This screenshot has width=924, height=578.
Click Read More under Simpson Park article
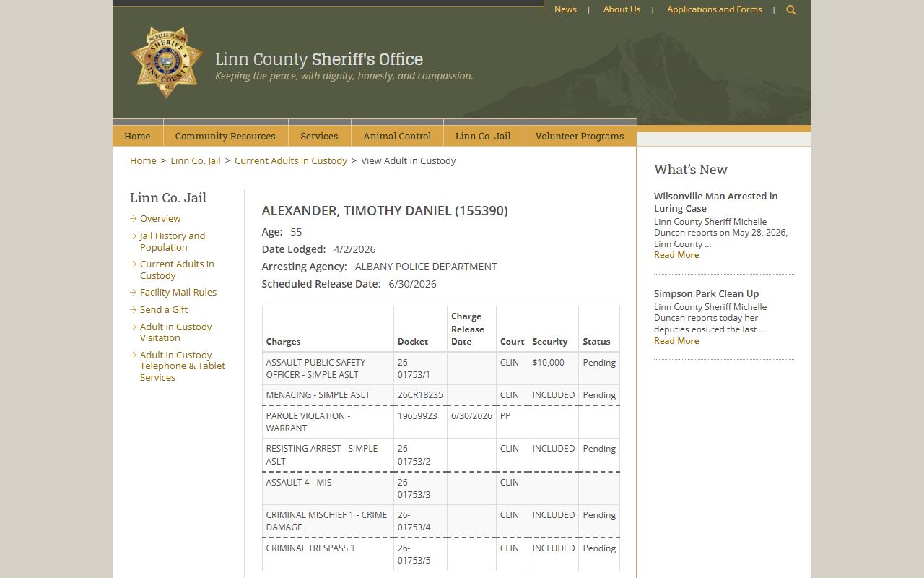pyautogui.click(x=676, y=341)
